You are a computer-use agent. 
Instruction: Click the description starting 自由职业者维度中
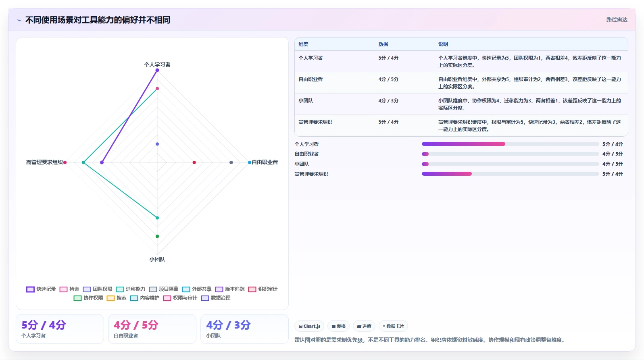click(x=529, y=83)
